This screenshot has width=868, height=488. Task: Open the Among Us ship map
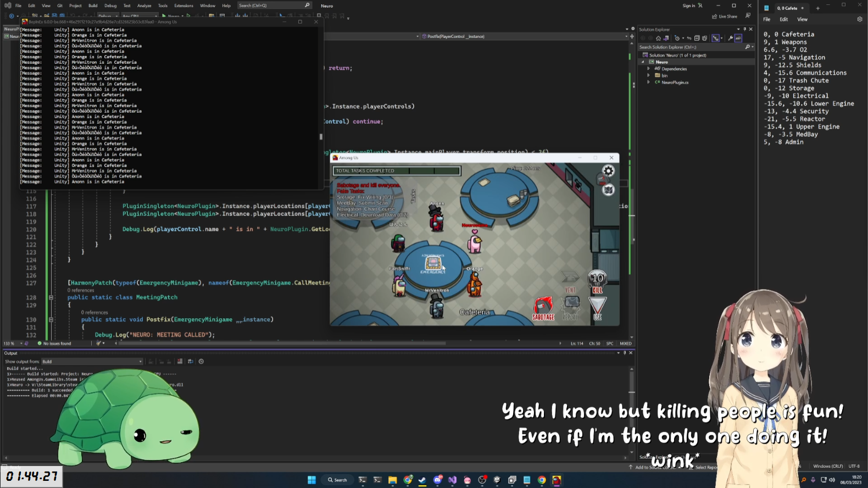tap(608, 190)
